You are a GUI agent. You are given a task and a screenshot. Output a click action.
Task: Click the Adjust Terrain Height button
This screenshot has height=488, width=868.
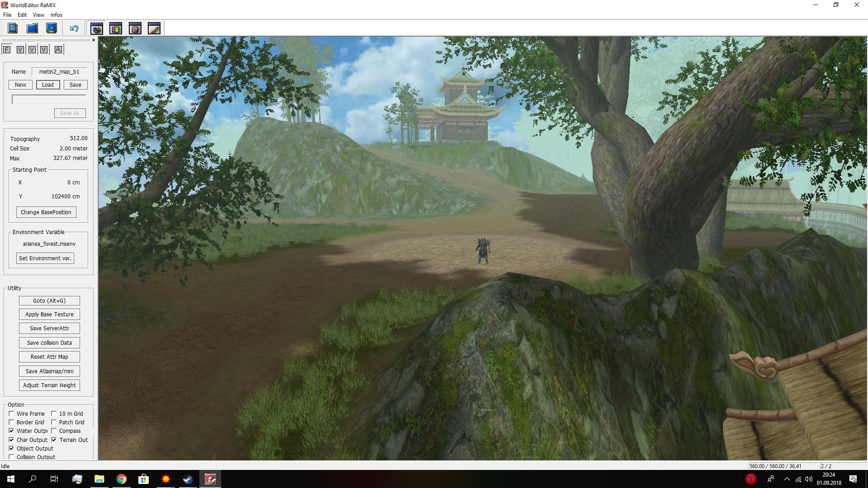click(49, 385)
